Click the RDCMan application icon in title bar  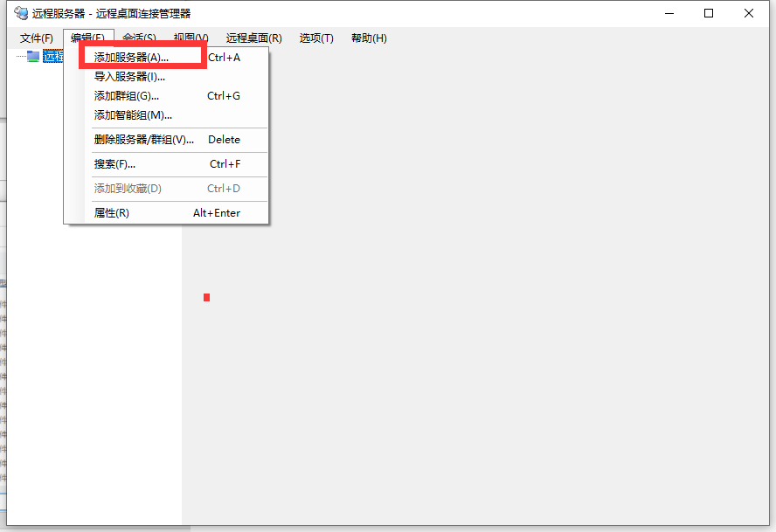point(19,13)
